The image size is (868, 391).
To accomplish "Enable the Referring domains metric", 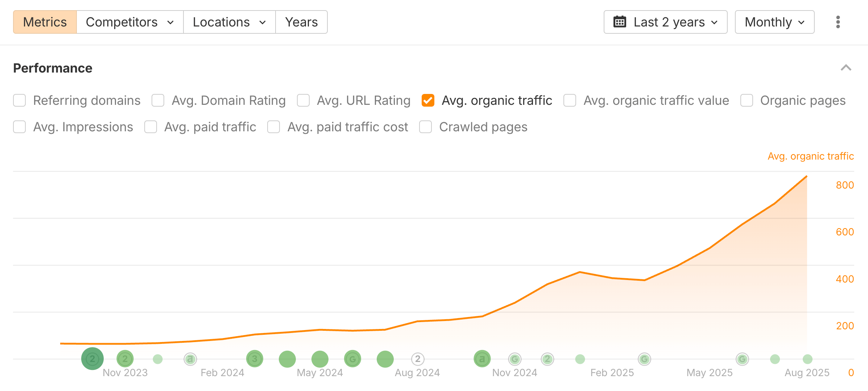I will coord(19,100).
